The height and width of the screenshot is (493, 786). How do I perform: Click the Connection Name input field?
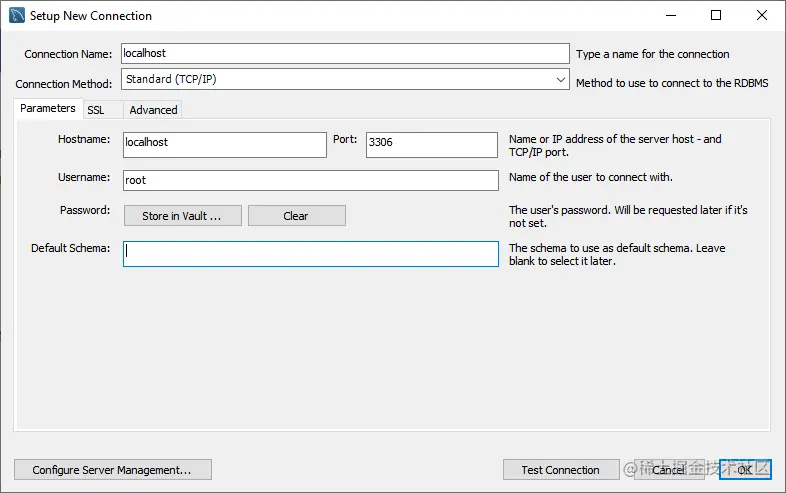coord(345,53)
